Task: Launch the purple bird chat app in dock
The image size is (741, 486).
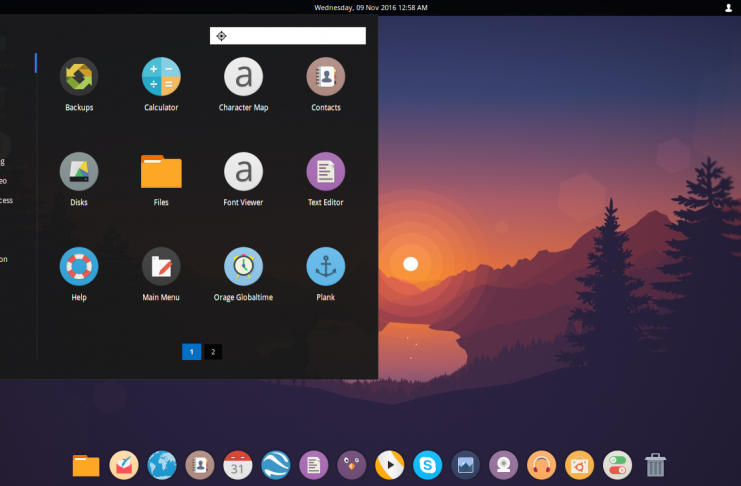Action: [x=352, y=465]
